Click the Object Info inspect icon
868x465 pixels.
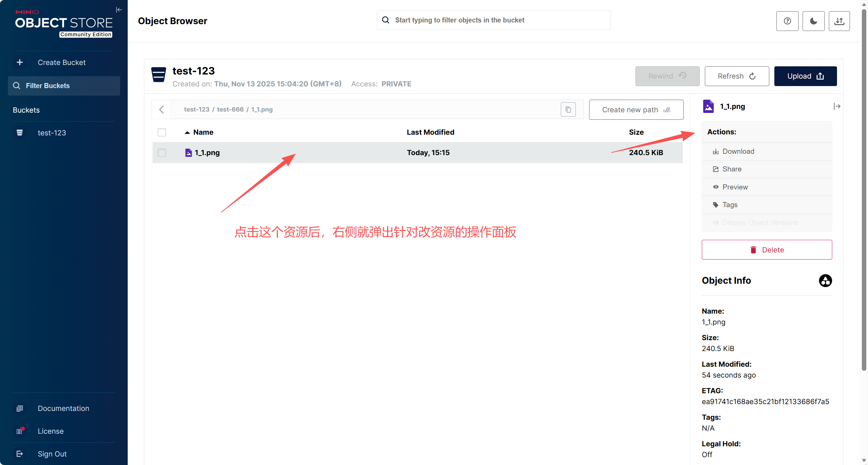(x=825, y=281)
